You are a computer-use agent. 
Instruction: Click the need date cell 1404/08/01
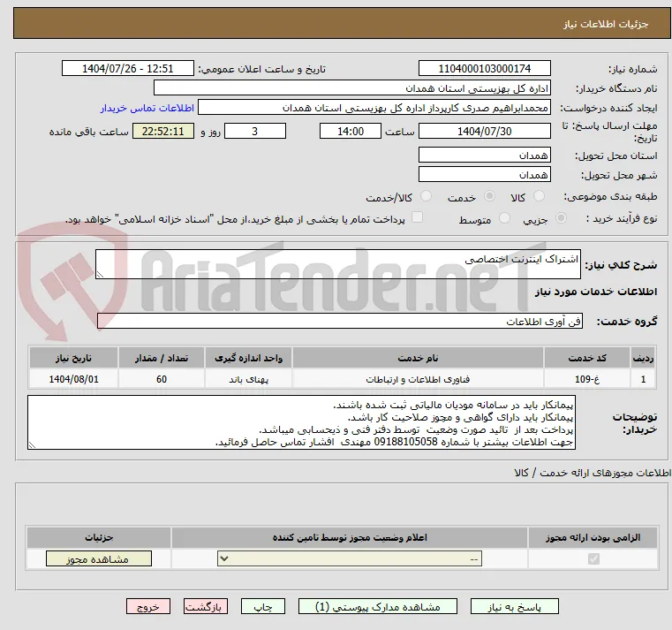click(x=73, y=379)
